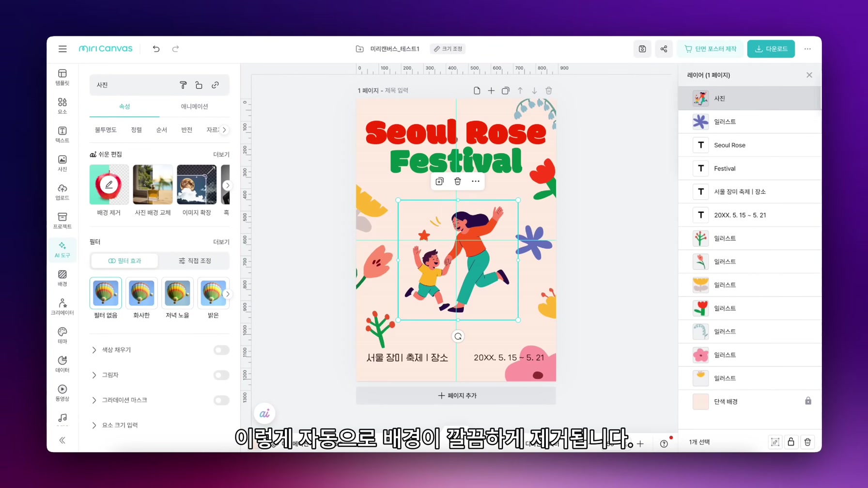Open the Templates (템플릿) sidebar panel

[x=62, y=78]
